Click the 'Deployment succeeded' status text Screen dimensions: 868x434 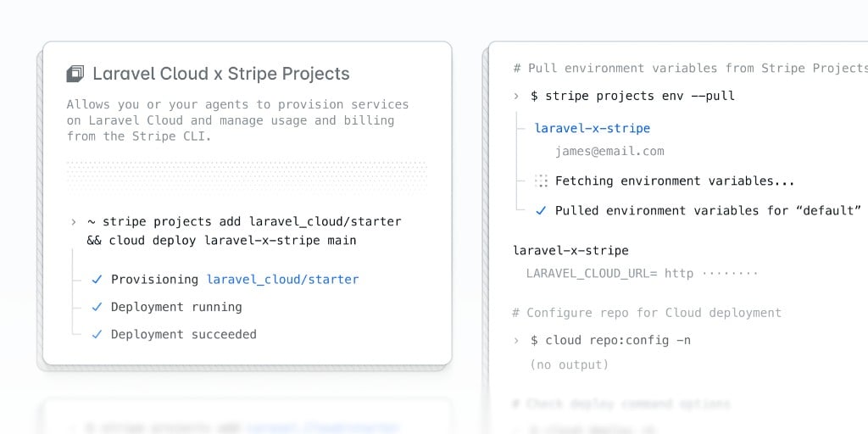tap(184, 334)
